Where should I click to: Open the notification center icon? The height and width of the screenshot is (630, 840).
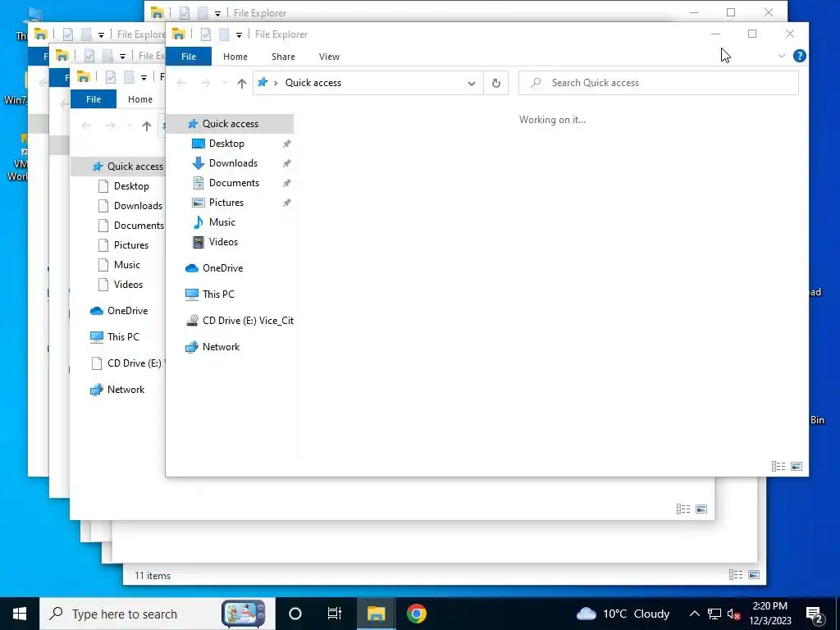pyautogui.click(x=815, y=614)
